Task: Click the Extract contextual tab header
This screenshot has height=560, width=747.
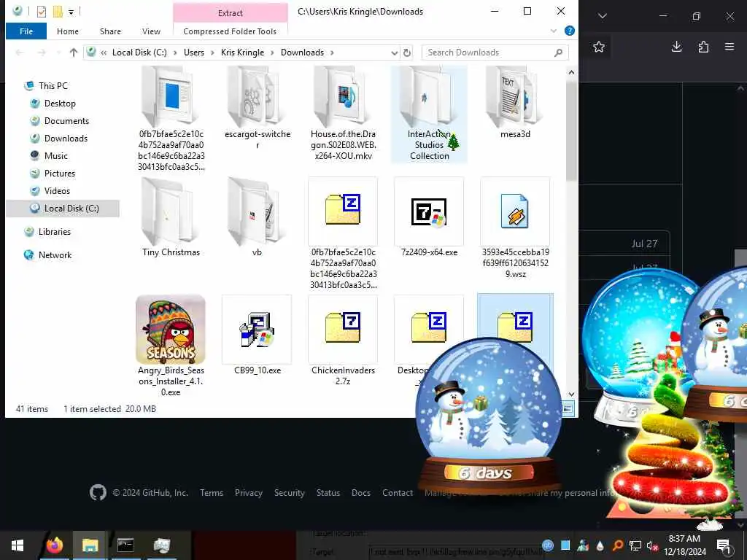Action: pyautogui.click(x=230, y=13)
